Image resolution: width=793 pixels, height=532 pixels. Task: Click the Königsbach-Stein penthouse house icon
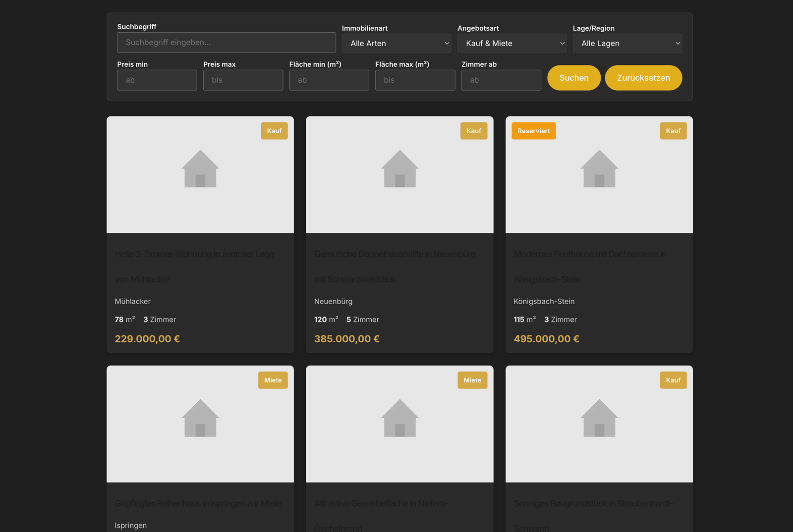click(599, 169)
